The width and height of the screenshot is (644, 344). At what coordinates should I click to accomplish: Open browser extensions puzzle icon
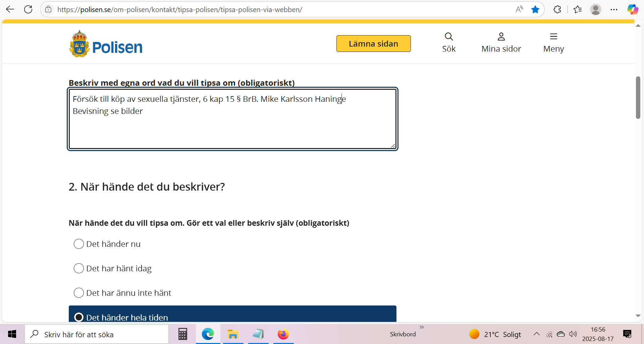(x=557, y=9)
